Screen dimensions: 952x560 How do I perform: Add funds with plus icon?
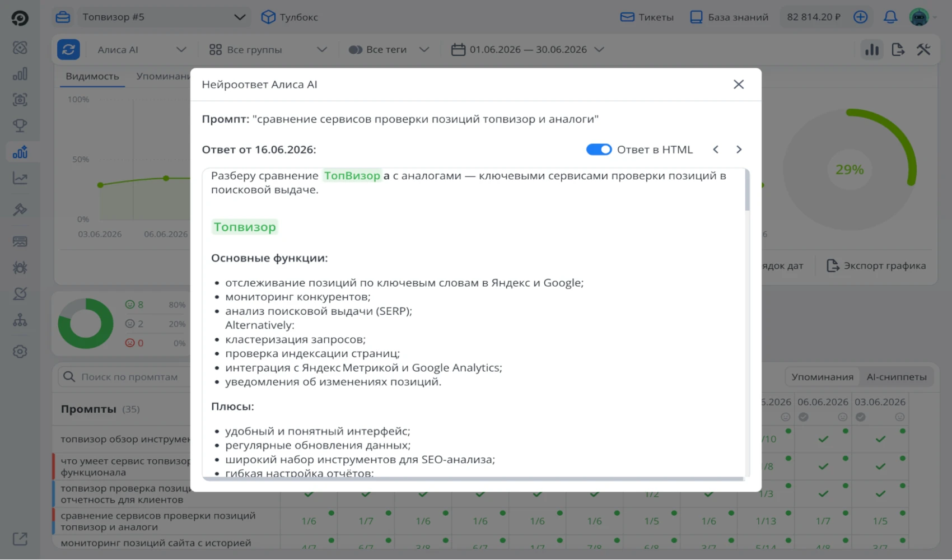pos(861,17)
